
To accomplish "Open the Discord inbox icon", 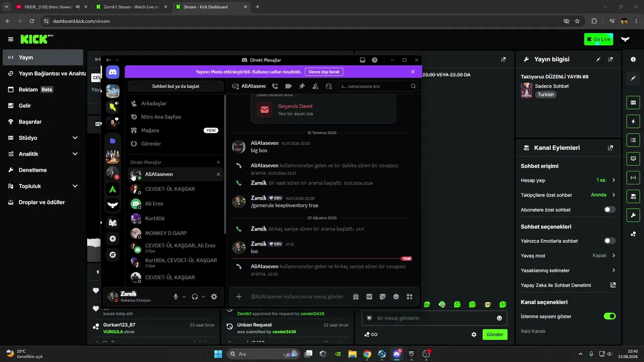I will click(x=362, y=60).
